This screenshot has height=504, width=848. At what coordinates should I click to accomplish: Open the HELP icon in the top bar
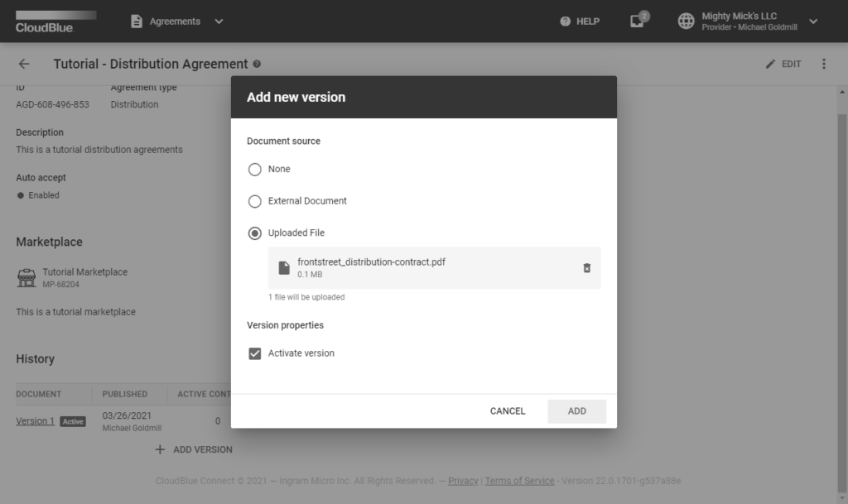click(x=566, y=22)
